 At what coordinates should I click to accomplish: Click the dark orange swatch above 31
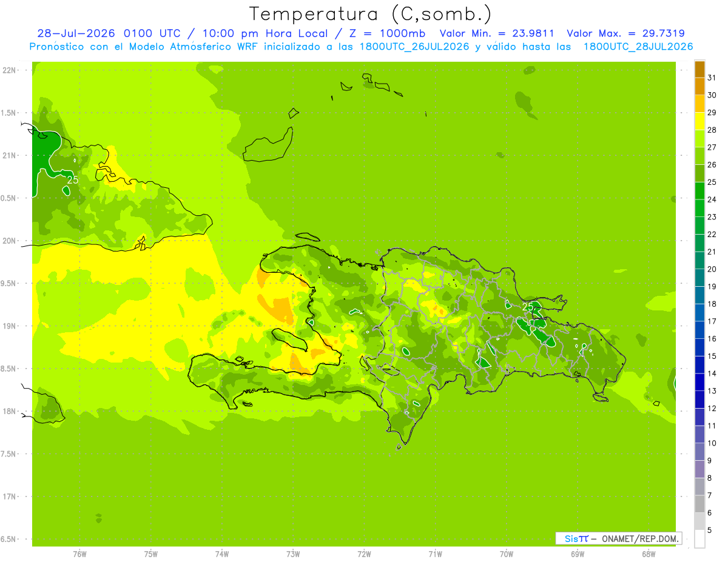tap(699, 69)
